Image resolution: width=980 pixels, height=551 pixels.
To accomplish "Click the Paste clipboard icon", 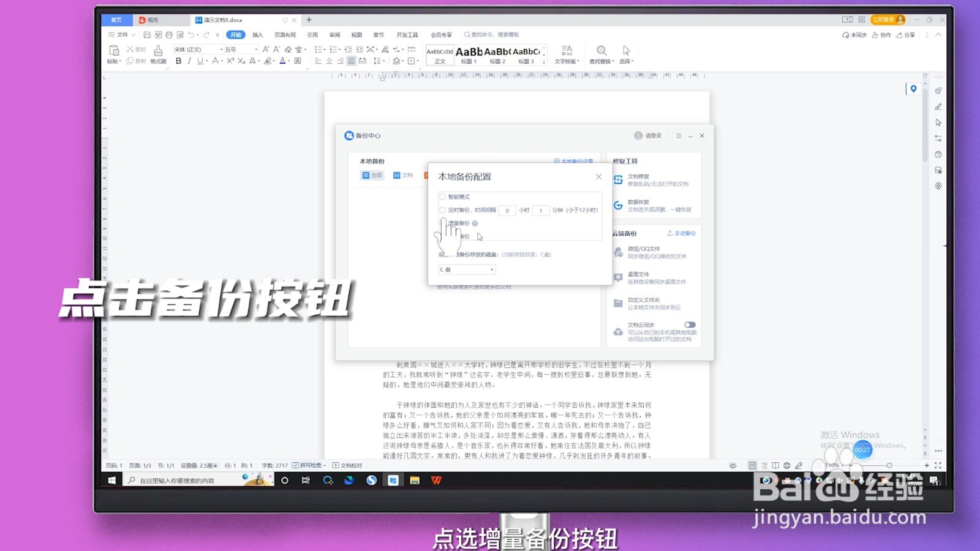I will [x=113, y=50].
